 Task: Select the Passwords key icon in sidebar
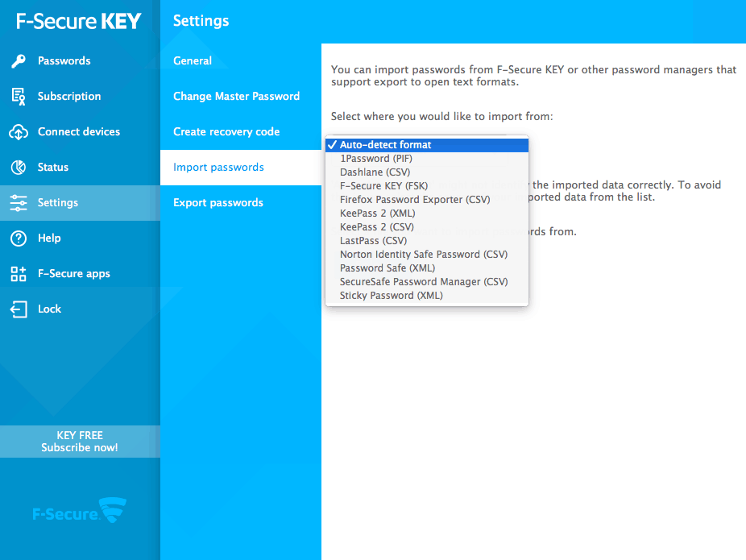pyautogui.click(x=18, y=60)
